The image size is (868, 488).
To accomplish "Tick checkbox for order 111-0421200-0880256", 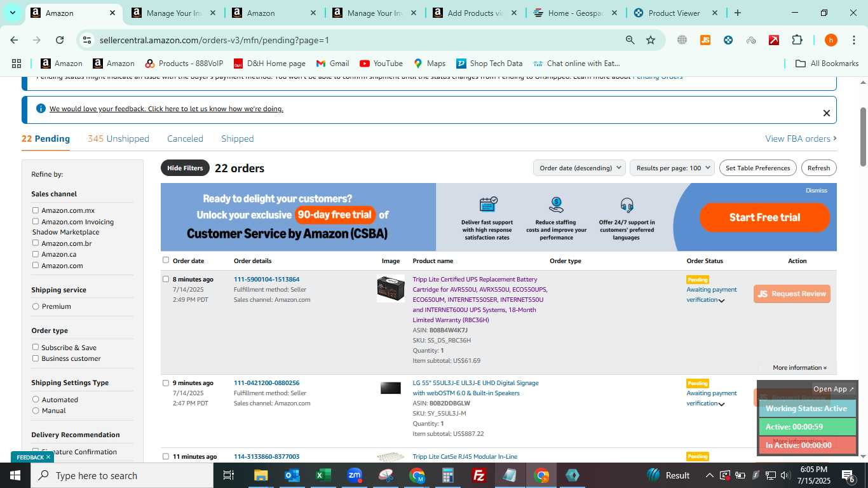I will 166,383.
